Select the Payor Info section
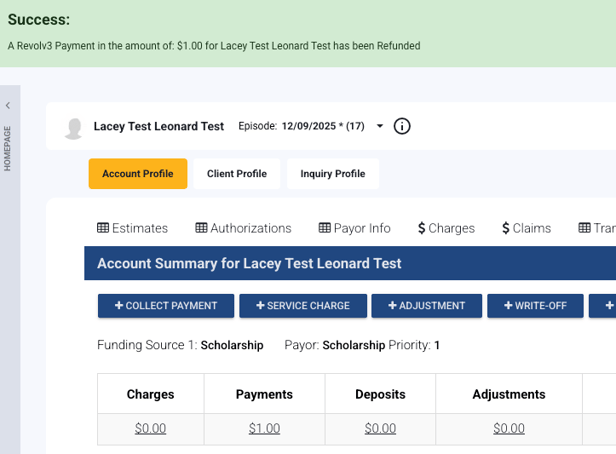This screenshot has width=616, height=454. tap(354, 228)
